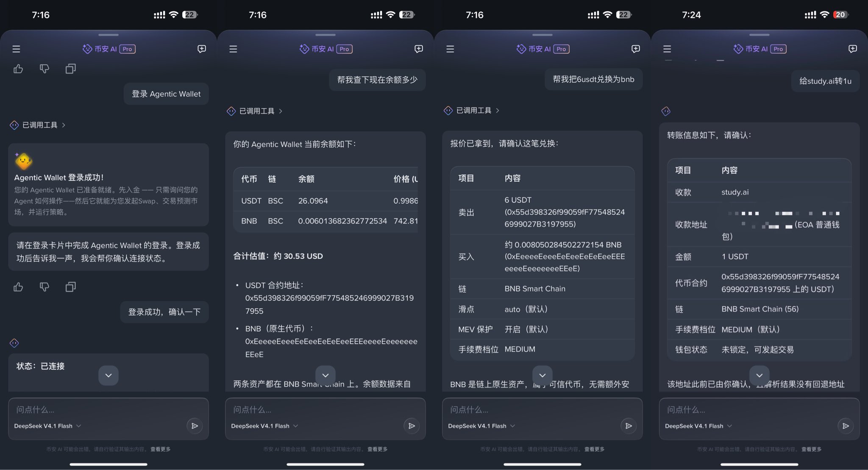The height and width of the screenshot is (470, 868).
Task: Open DeepSeek V4.1 Flash model dropdown, balance screen
Action: click(x=264, y=426)
